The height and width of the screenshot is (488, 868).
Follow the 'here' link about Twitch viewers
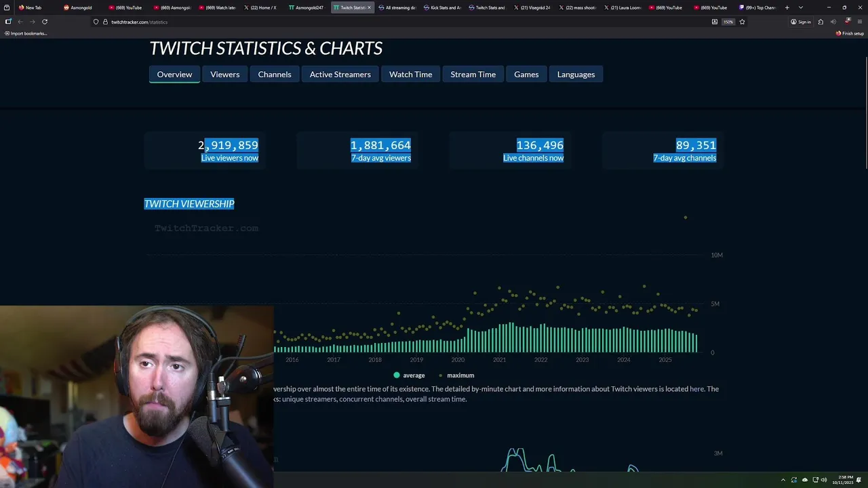[697, 389]
